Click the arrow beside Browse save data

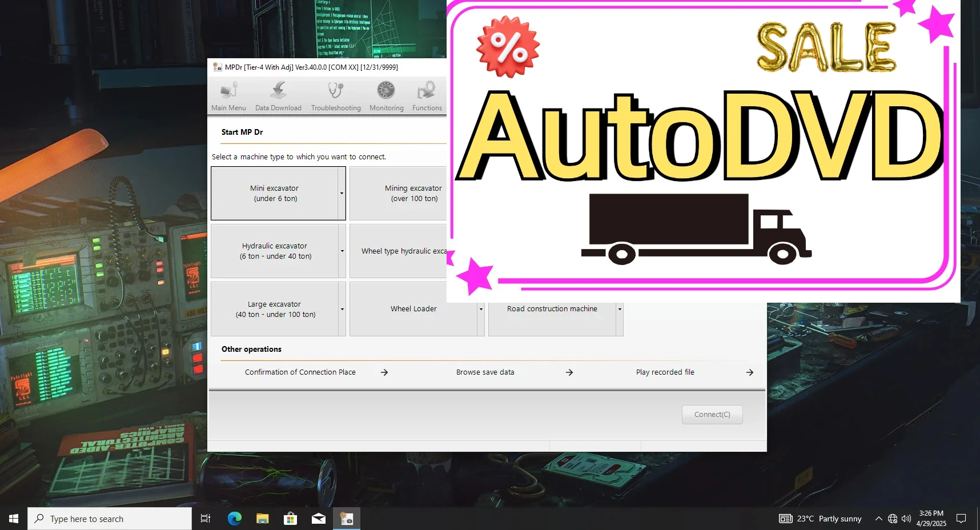tap(569, 372)
